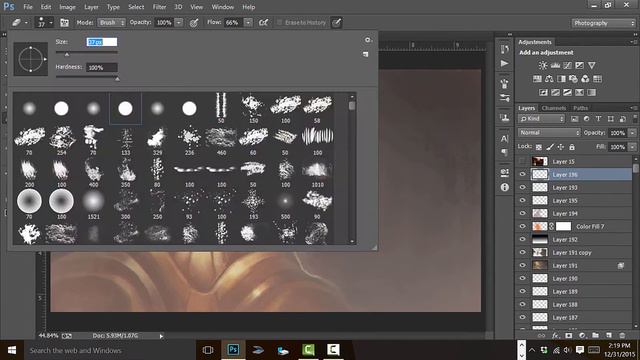Add Curves adjustment
640x360 pixels.
pyautogui.click(x=567, y=65)
